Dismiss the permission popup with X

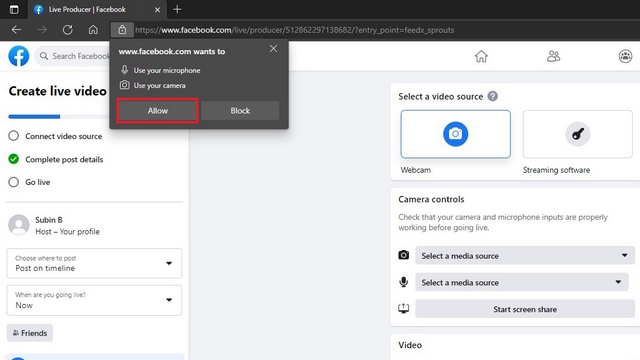click(273, 49)
